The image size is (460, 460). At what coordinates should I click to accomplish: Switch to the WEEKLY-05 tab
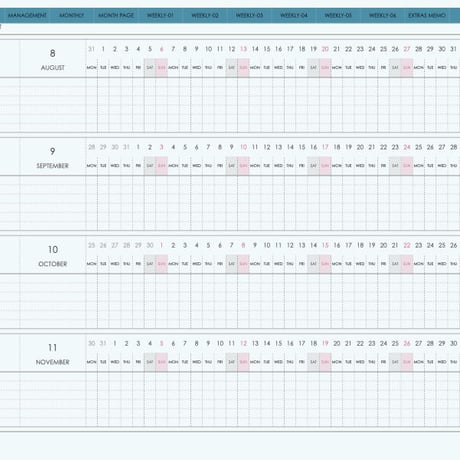338,15
